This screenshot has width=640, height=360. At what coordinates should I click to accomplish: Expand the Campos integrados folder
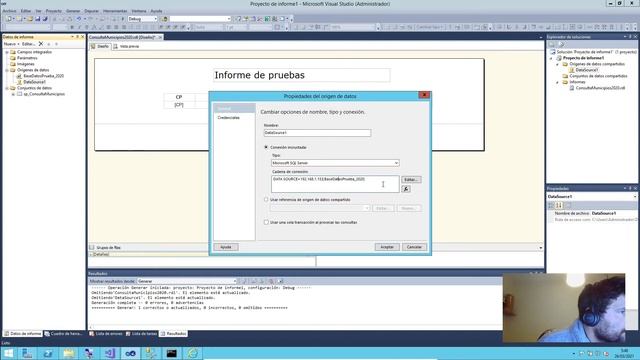7,52
